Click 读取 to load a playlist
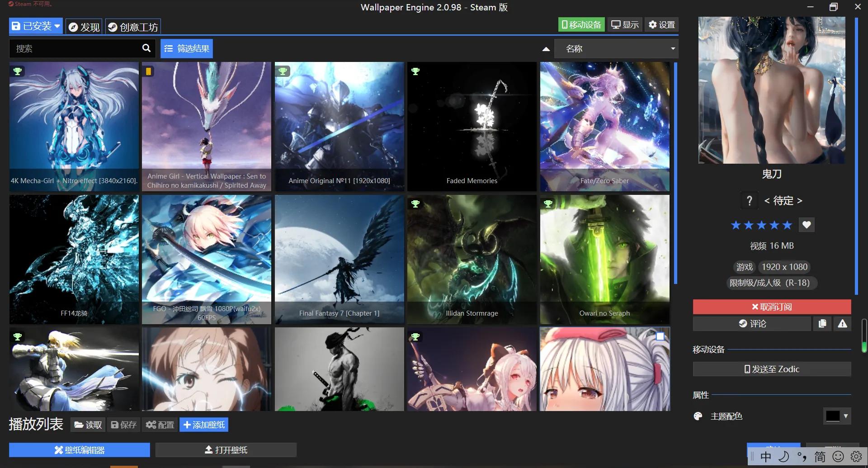868x468 pixels. pyautogui.click(x=88, y=425)
